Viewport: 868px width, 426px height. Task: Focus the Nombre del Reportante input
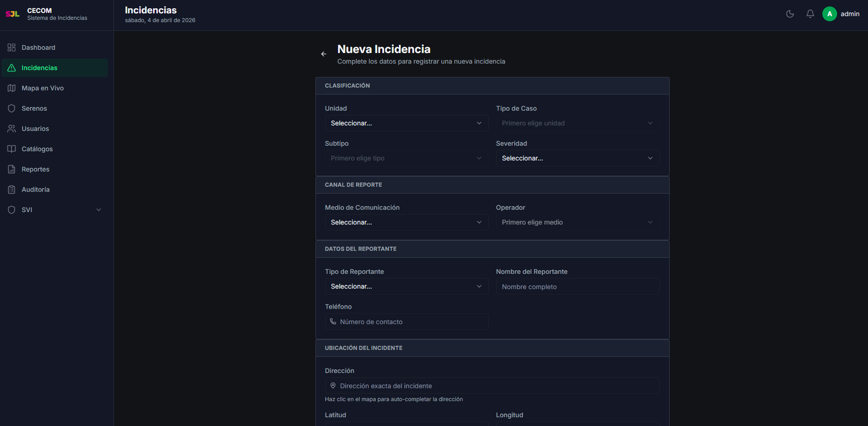coord(578,286)
